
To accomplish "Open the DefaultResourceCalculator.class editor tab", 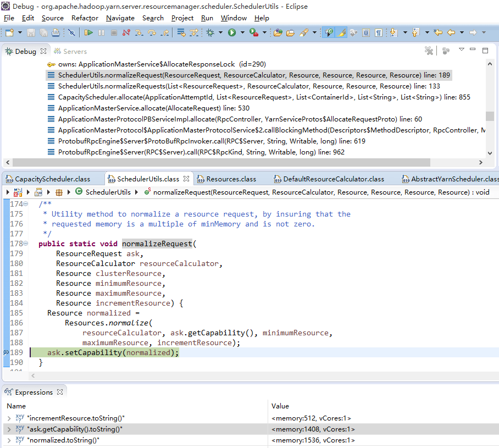I will pyautogui.click(x=329, y=179).
